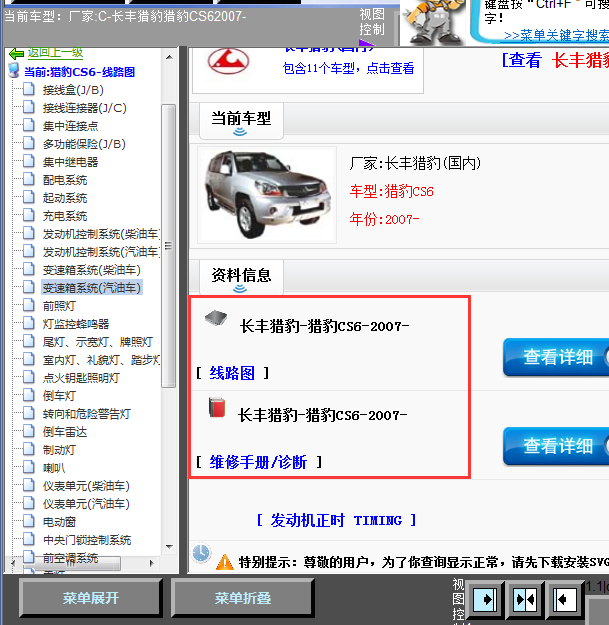Viewport: 609px width, 625px height.
Task: Click page icon next to 仪表单元(柴油车)
Action: pyautogui.click(x=28, y=485)
